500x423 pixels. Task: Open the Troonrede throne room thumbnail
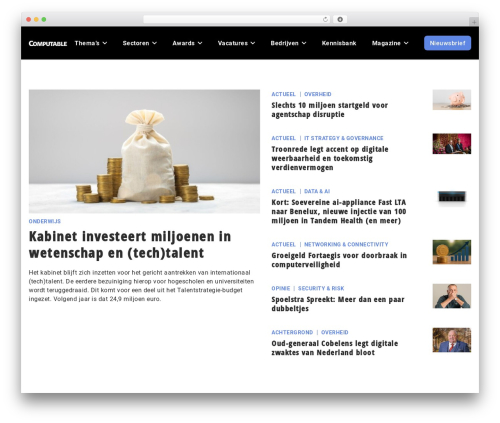452,144
